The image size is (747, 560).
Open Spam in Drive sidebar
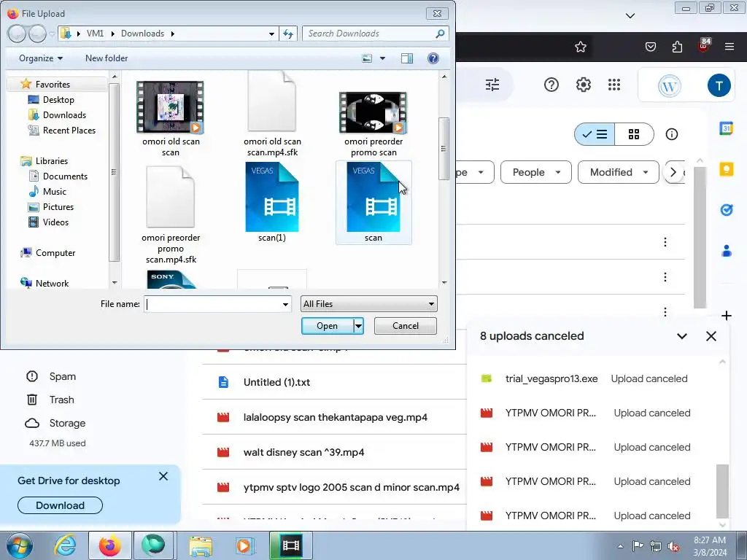tap(63, 376)
